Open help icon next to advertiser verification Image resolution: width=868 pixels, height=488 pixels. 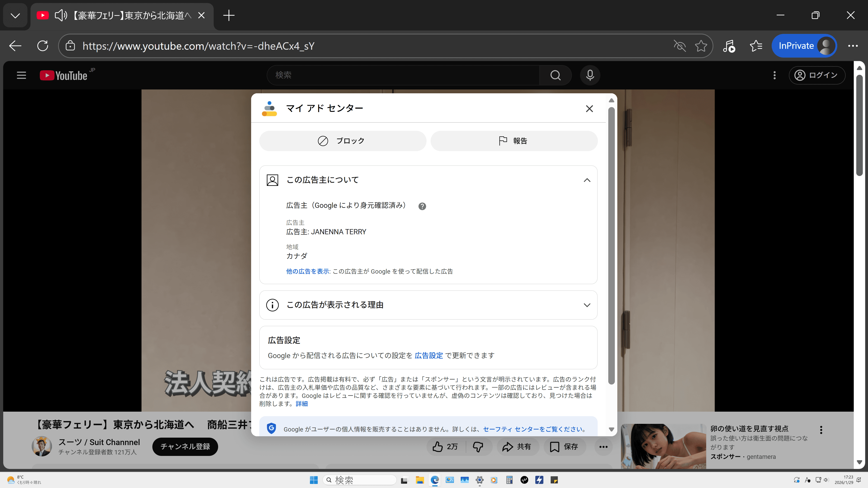422,206
